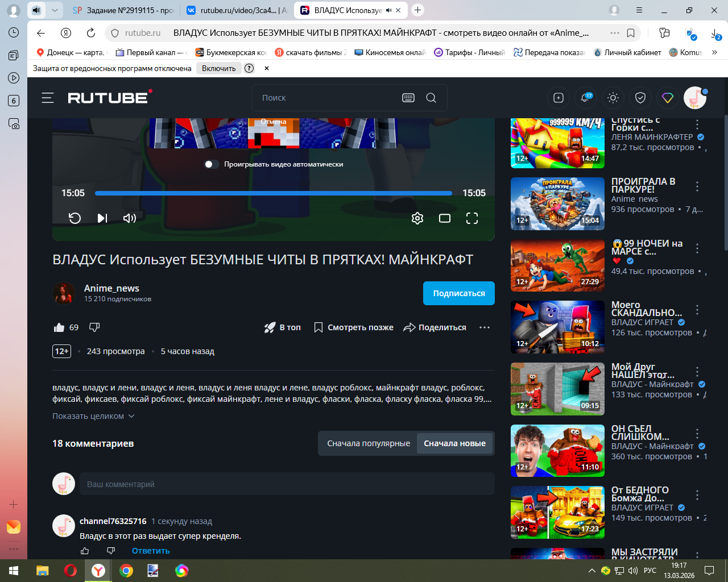Open video player settings gear
The width and height of the screenshot is (728, 582).
coord(417,218)
